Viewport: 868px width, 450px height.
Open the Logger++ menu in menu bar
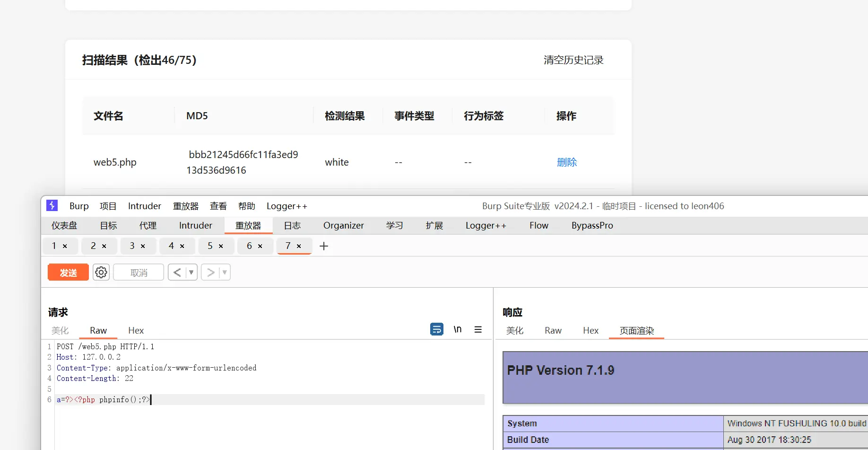286,206
